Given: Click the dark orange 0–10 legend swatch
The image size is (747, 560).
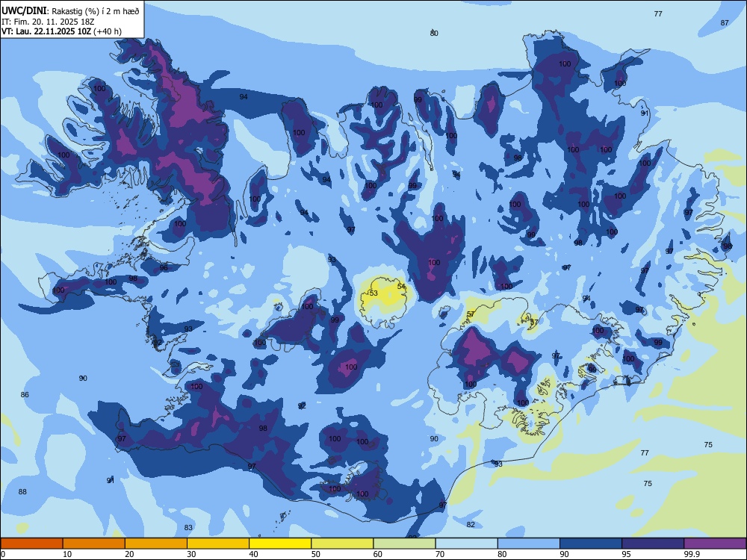Looking at the screenshot, I should tap(31, 544).
